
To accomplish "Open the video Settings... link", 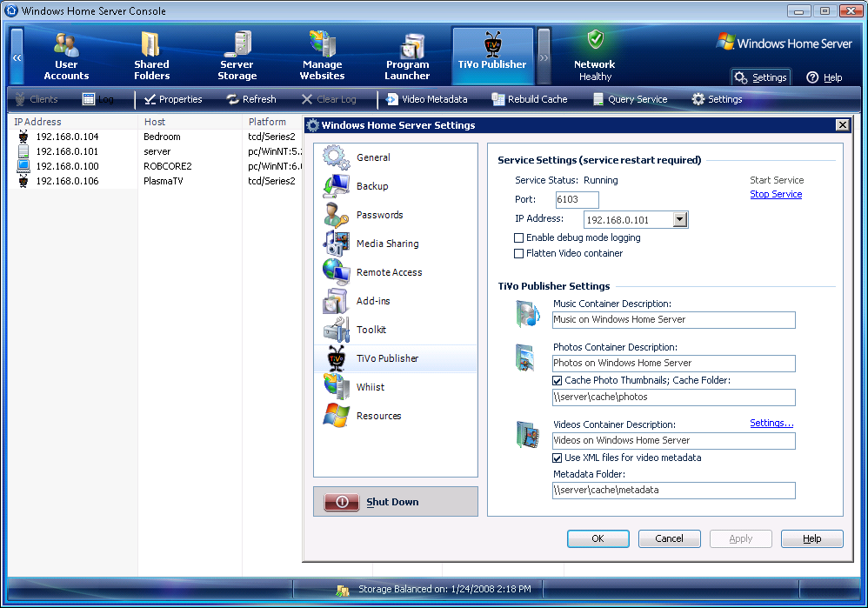I will pos(771,423).
